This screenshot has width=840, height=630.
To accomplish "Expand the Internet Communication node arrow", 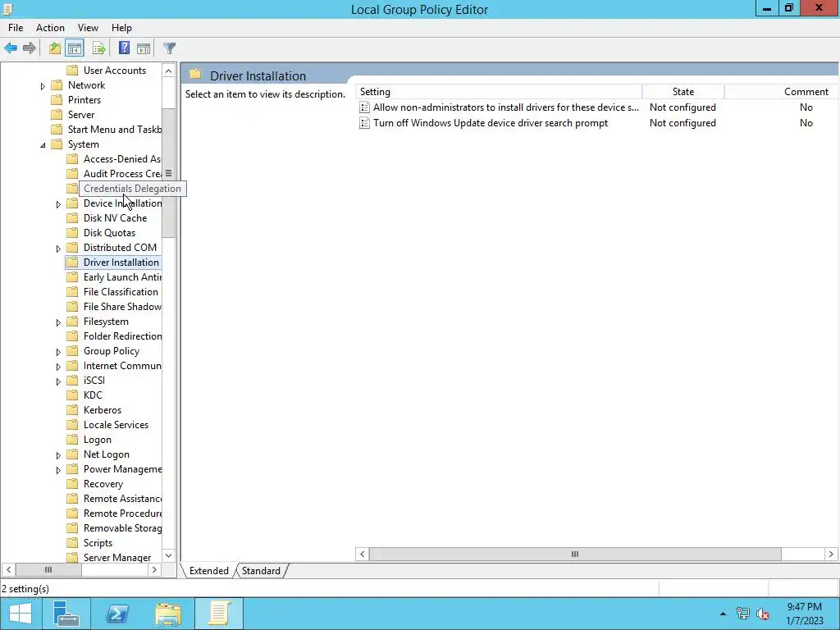I will coord(58,367).
